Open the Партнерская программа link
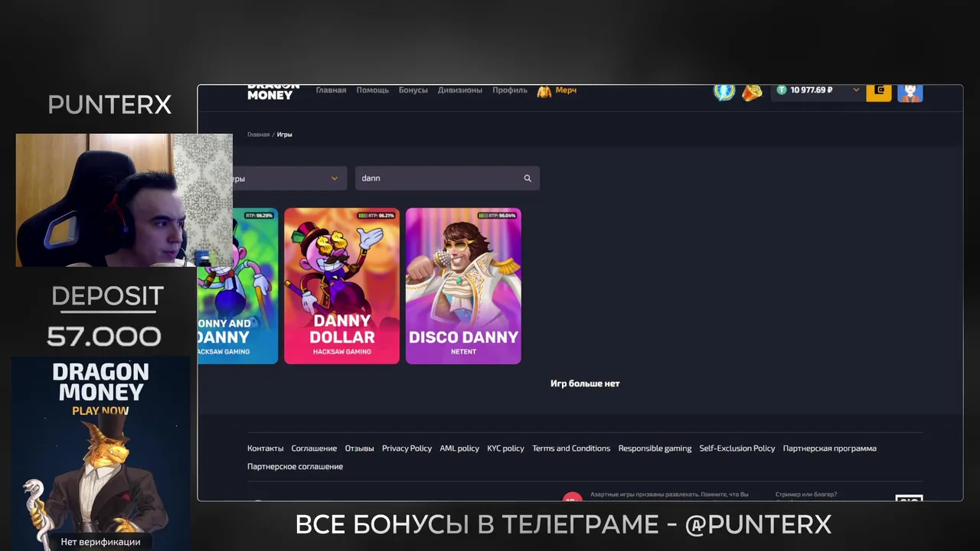The image size is (980, 551). point(830,448)
